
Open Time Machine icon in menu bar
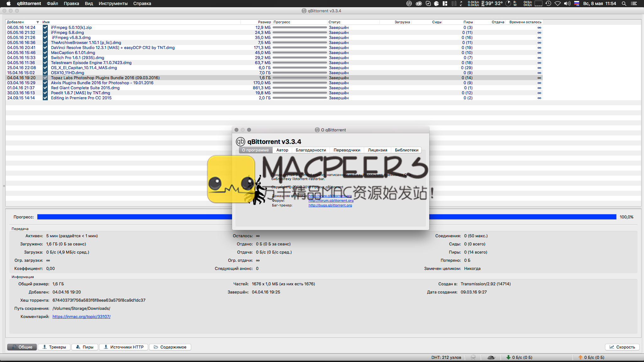pyautogui.click(x=548, y=3)
